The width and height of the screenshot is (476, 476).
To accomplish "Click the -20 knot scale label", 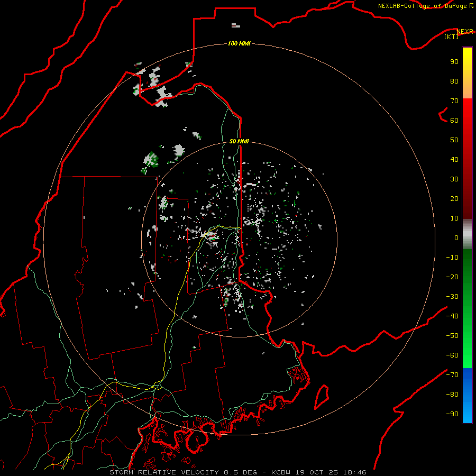I will point(452,277).
